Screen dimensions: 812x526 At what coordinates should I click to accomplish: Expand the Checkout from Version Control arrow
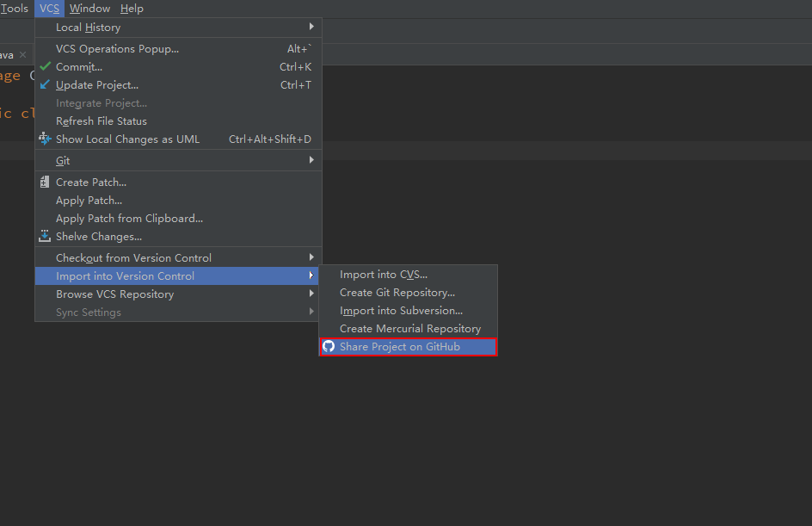click(311, 257)
